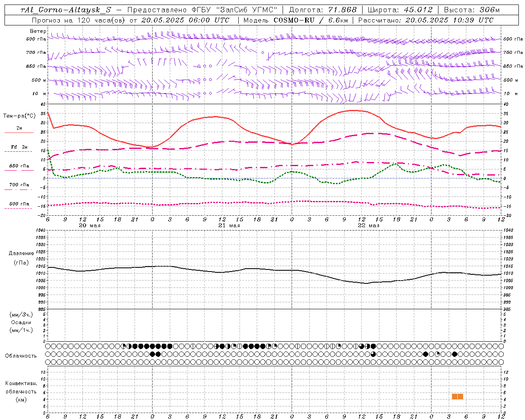The height and width of the screenshot is (420, 525).
Task: Click the Тем-ра(°C) axis label
Action: pyautogui.click(x=19, y=116)
